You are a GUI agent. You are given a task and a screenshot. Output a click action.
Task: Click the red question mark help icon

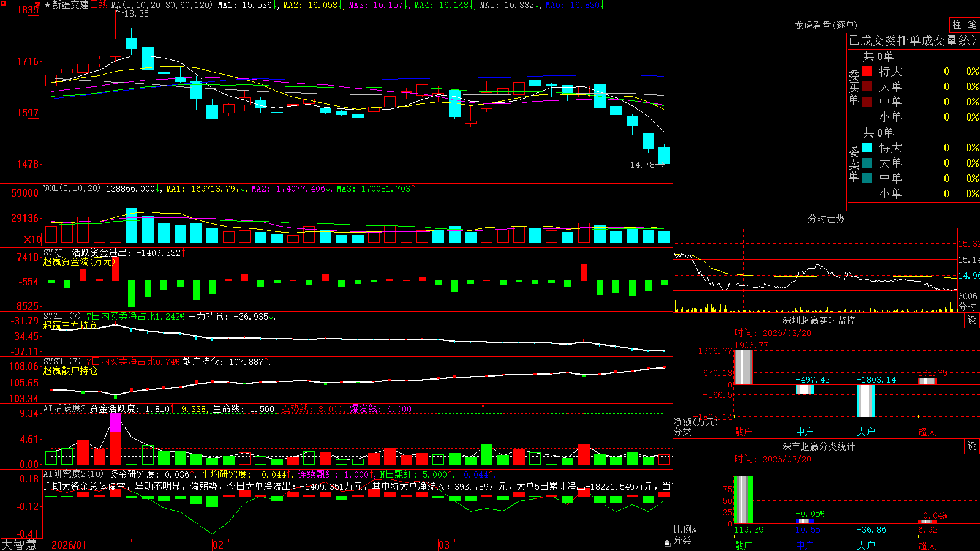pos(38,4)
